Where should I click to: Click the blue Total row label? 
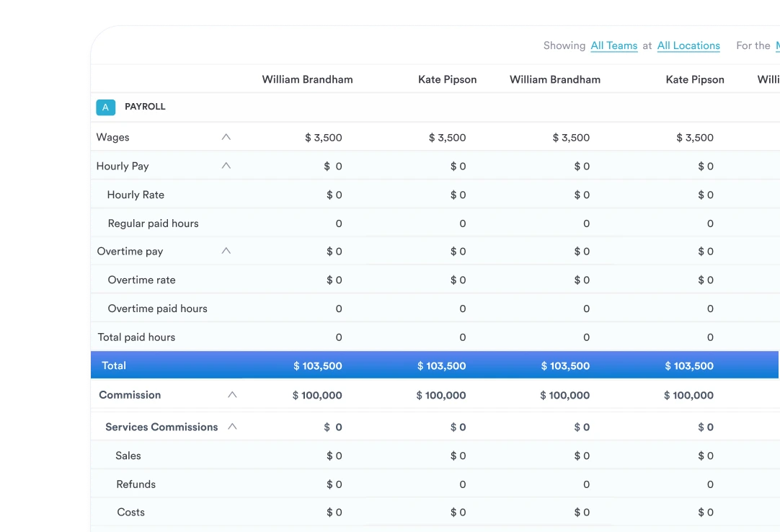pyautogui.click(x=114, y=365)
